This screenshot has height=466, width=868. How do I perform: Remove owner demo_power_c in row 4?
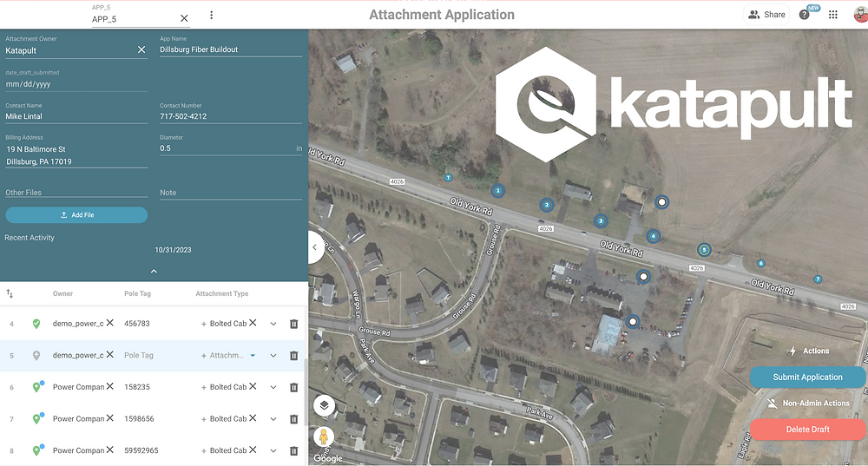[110, 323]
